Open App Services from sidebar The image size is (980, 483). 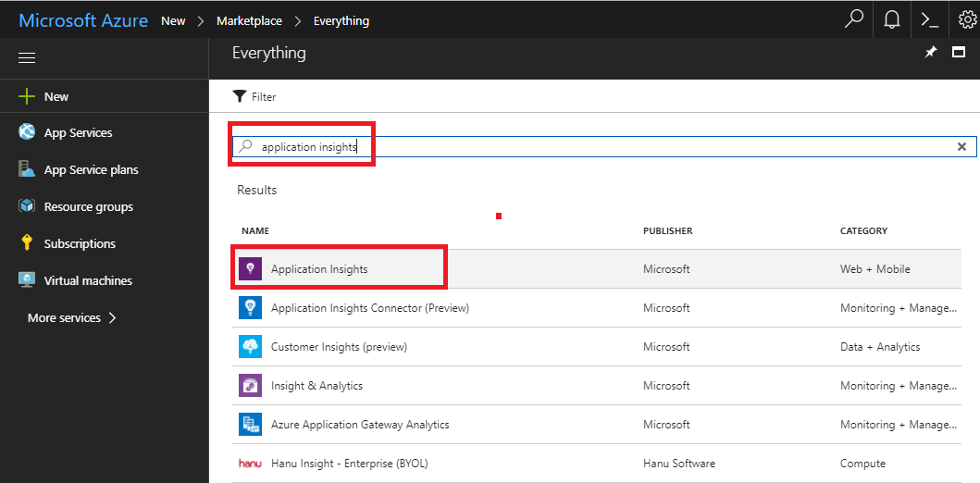click(78, 132)
